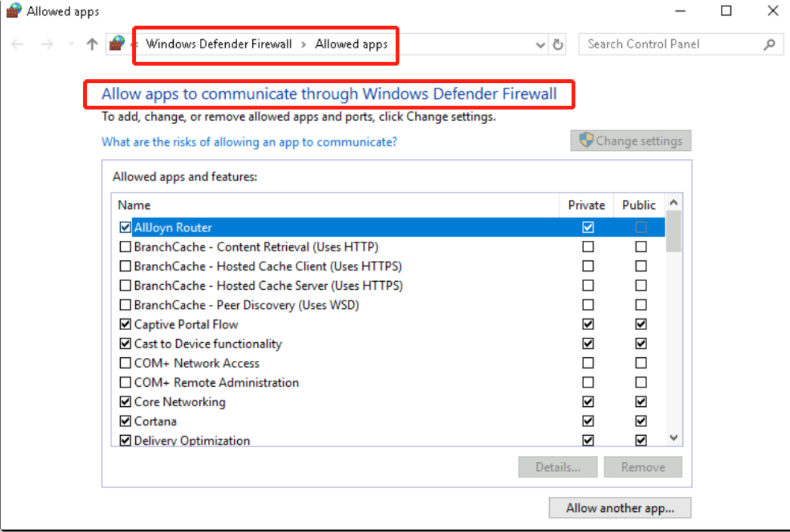Toggle Private checkbox for Captive Portal Flow
Viewport: 790px width, 532px height.
click(588, 325)
